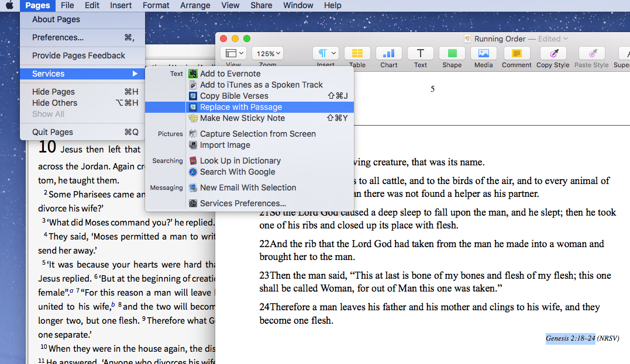Open the View menu in menu bar
This screenshot has width=630, height=364.
(230, 5)
